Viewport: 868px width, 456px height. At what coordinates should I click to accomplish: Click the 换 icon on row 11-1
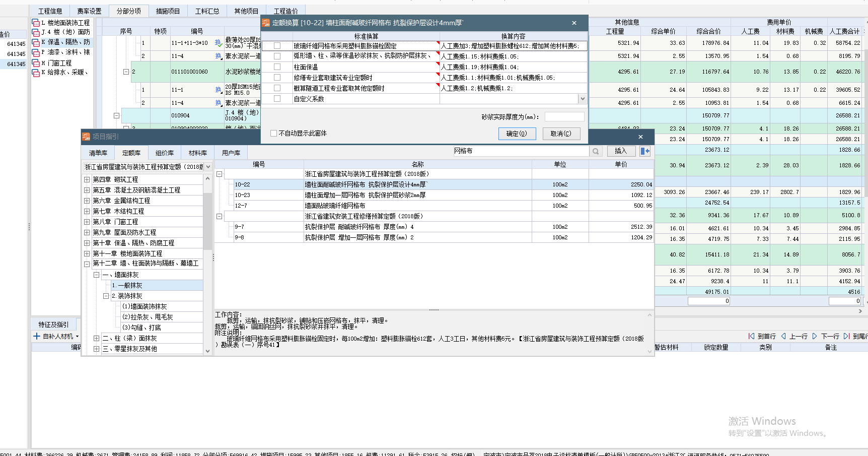pyautogui.click(x=219, y=90)
